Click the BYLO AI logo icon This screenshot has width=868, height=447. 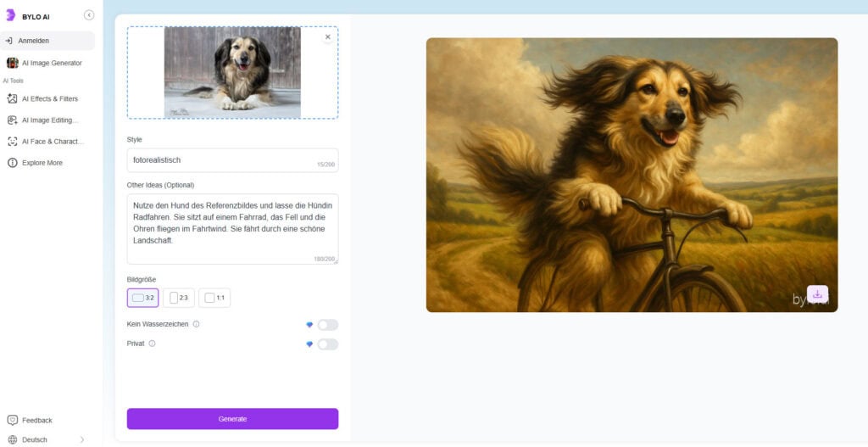point(10,15)
